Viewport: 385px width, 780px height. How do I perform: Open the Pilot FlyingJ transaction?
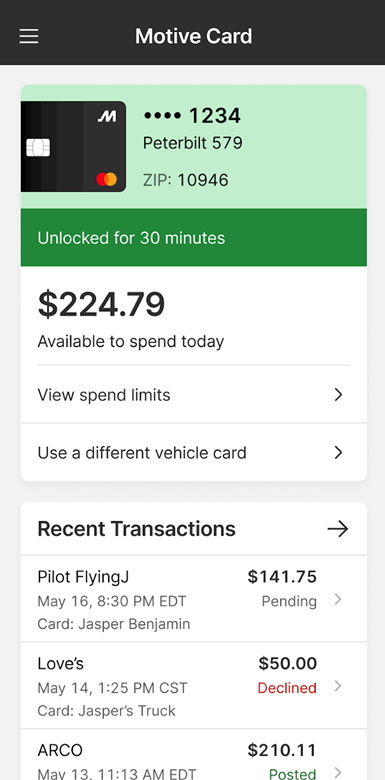(194, 599)
